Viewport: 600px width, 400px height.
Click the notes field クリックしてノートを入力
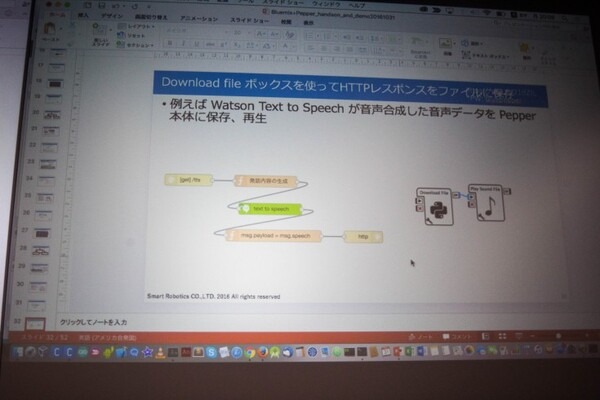93,322
